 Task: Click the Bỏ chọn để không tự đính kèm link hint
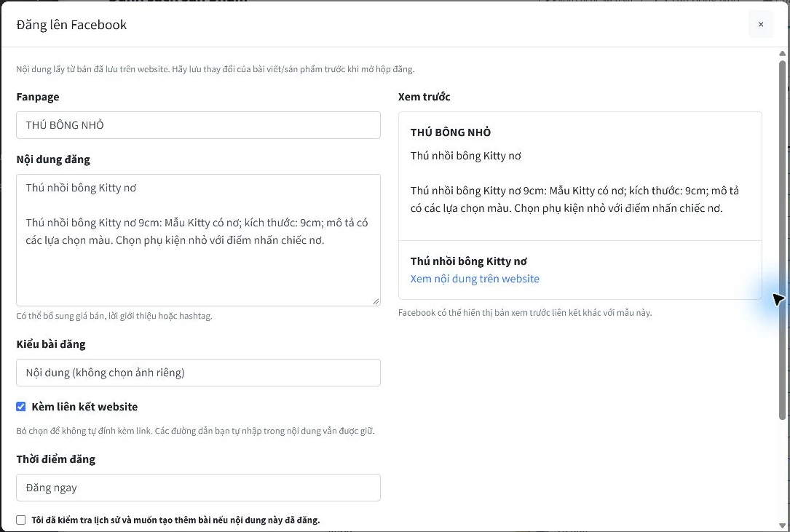click(195, 431)
